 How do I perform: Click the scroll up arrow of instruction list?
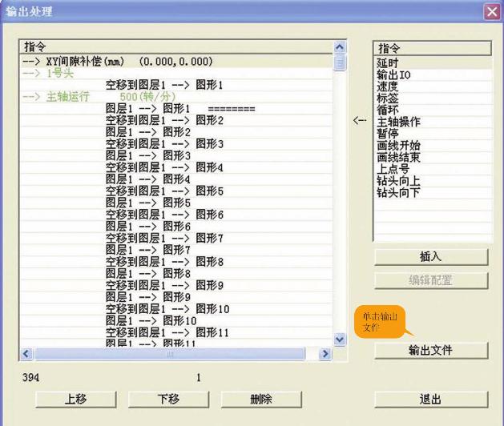(338, 48)
